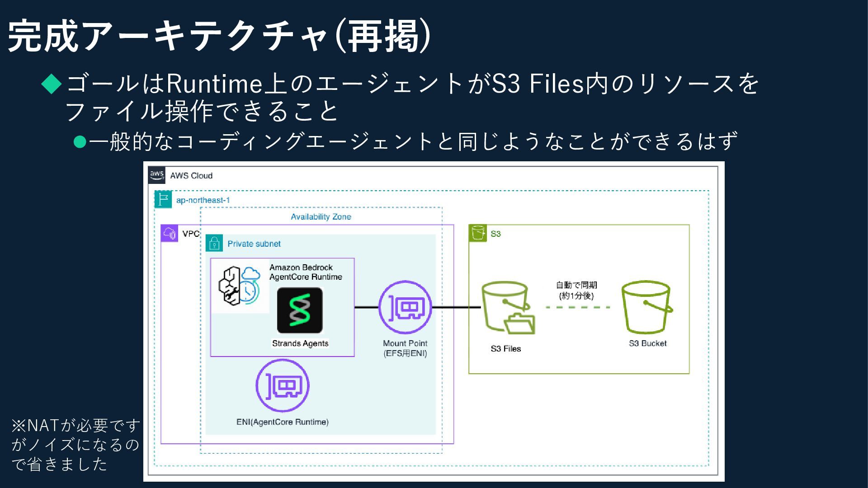Click the Private subnet lock icon

[214, 243]
